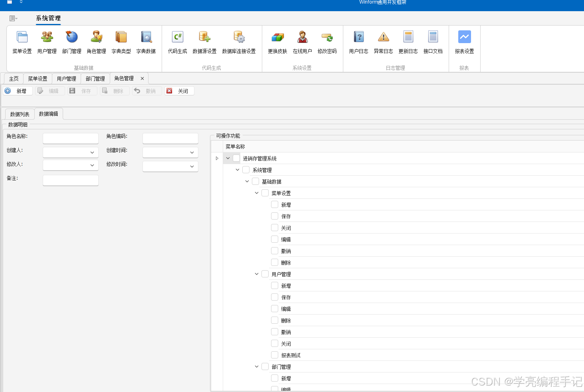584x392 pixels.
Task: Open 字典类型 ribbon icon
Action: pos(121,42)
